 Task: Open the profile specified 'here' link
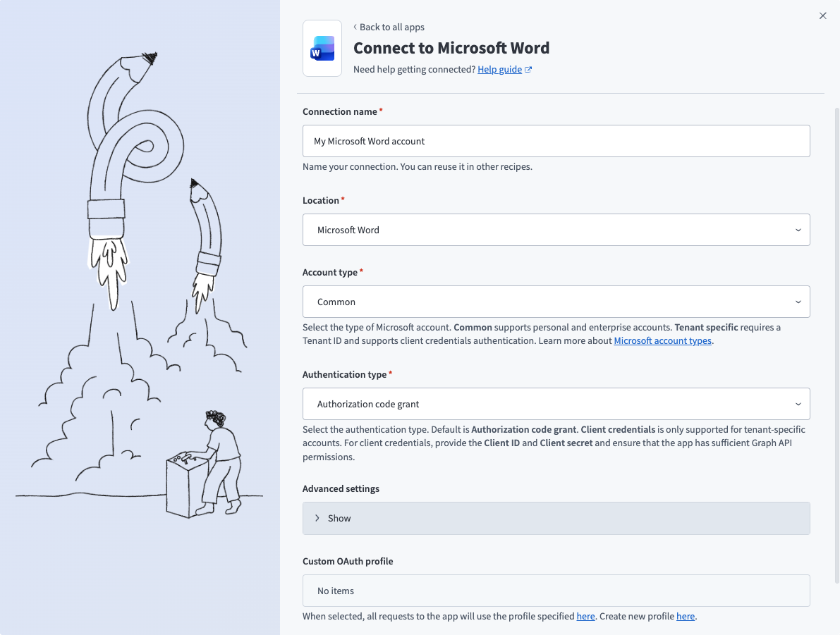[585, 616]
